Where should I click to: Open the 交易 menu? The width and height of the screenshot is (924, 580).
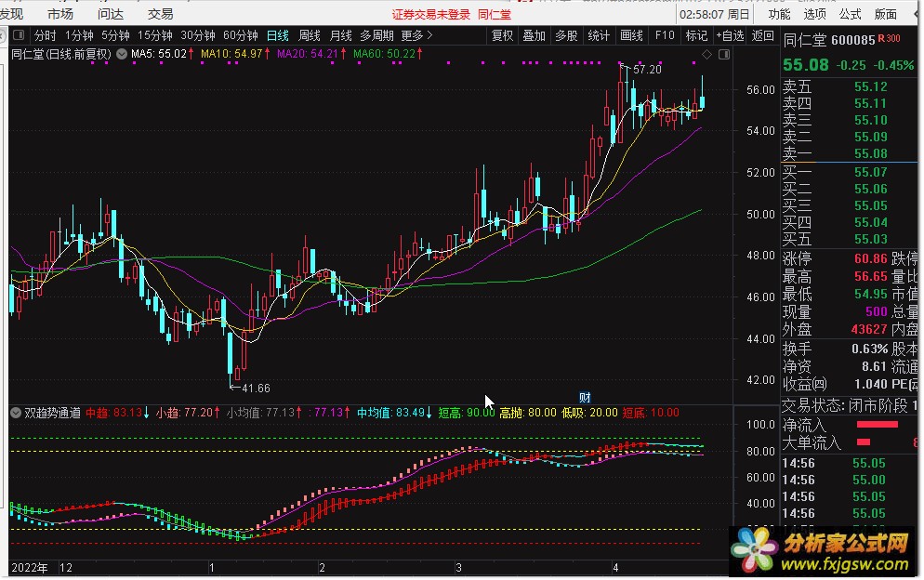pyautogui.click(x=160, y=14)
